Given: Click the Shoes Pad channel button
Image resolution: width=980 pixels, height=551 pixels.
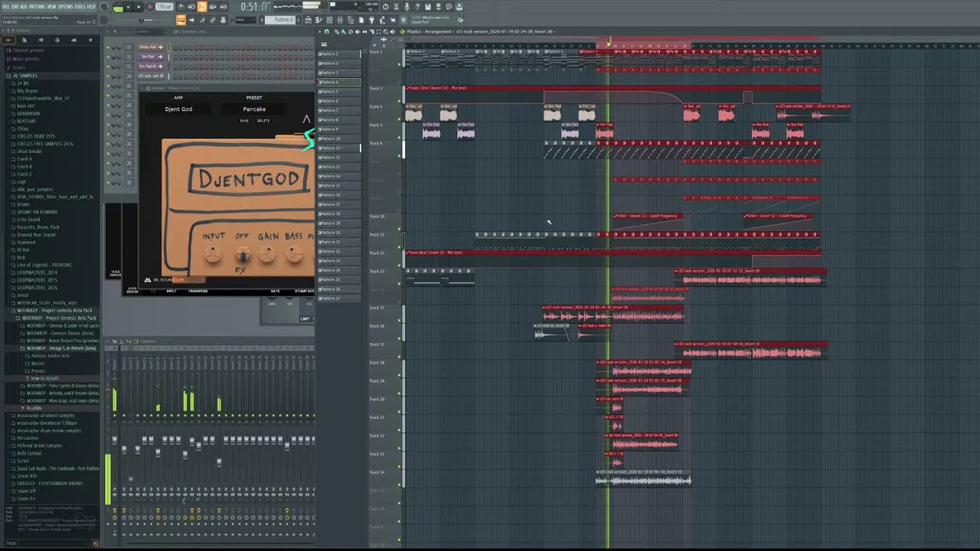Looking at the screenshot, I should click(x=151, y=47).
